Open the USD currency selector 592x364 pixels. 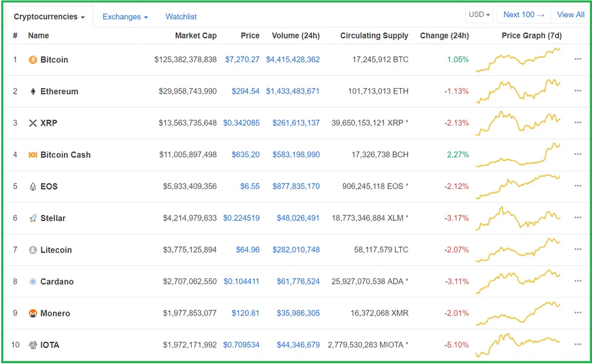[x=479, y=15]
